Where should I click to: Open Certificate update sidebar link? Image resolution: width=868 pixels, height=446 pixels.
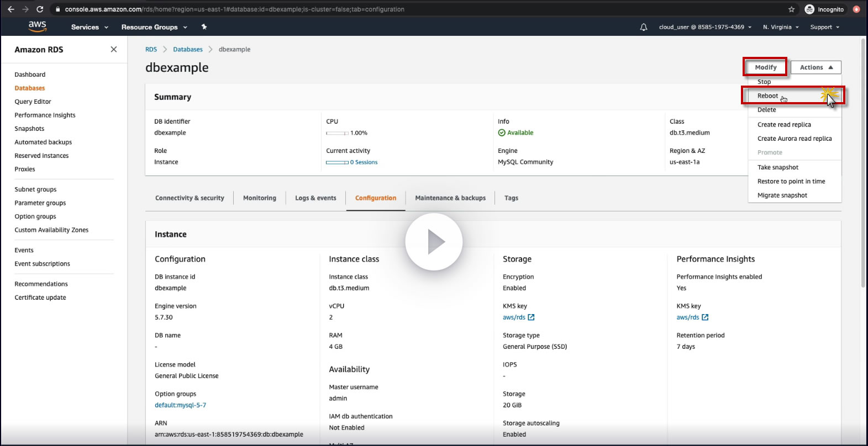coord(40,298)
